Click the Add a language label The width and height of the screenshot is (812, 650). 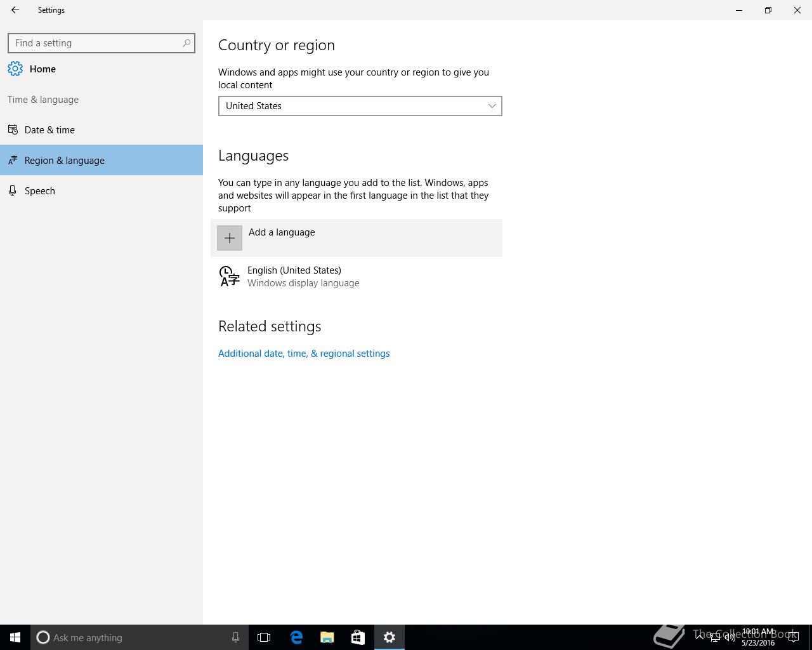(282, 232)
